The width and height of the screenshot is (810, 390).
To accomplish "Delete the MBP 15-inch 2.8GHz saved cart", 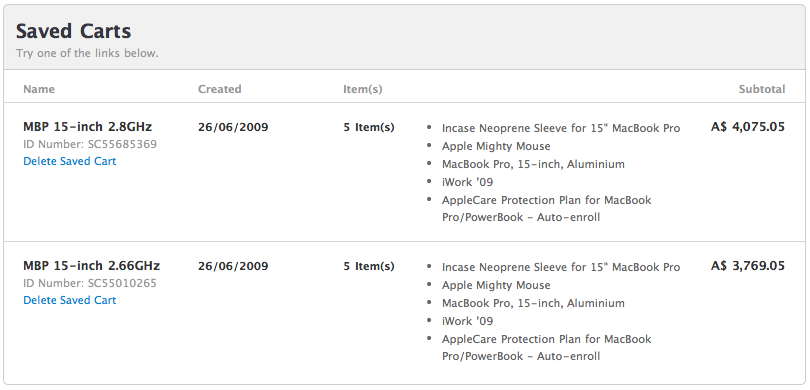I will (70, 161).
